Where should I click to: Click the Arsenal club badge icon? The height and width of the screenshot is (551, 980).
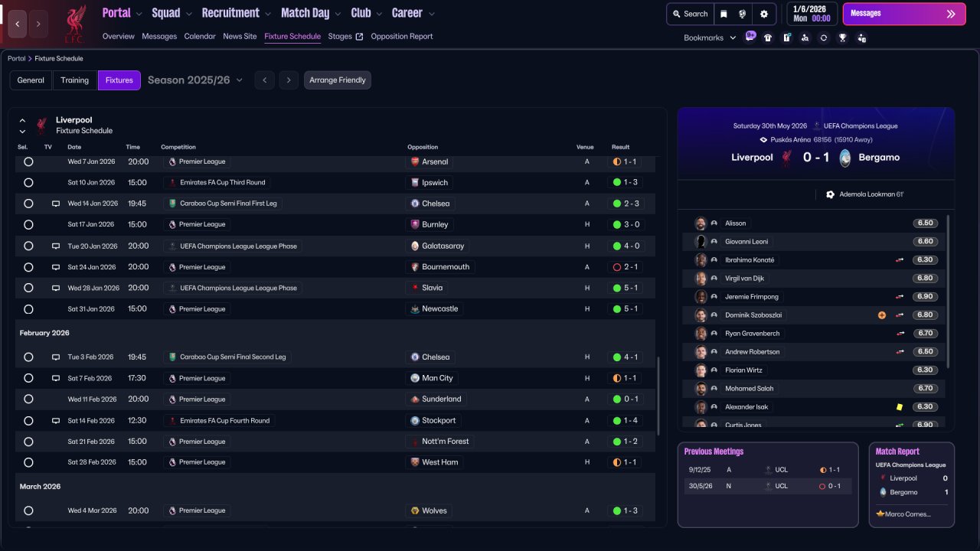[415, 161]
